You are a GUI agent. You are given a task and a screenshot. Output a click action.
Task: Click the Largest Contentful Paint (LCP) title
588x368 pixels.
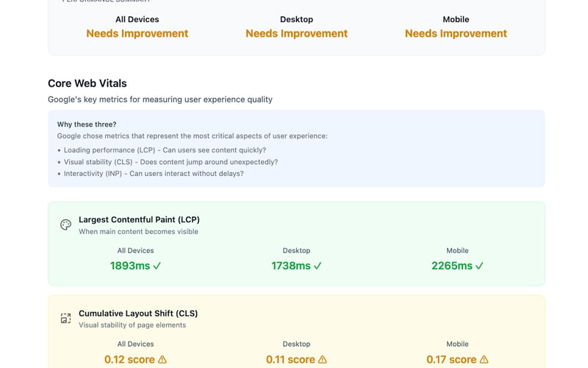click(x=139, y=219)
